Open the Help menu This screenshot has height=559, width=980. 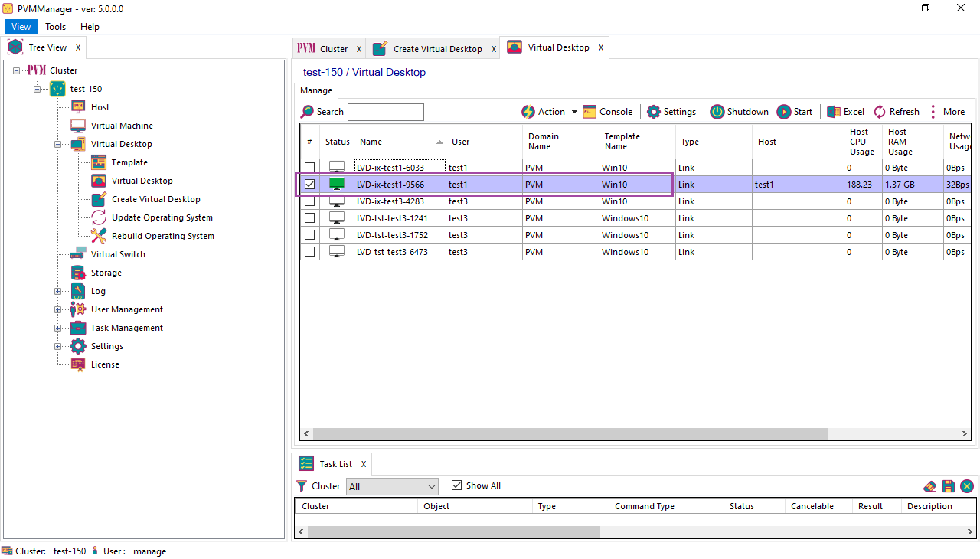pyautogui.click(x=90, y=27)
